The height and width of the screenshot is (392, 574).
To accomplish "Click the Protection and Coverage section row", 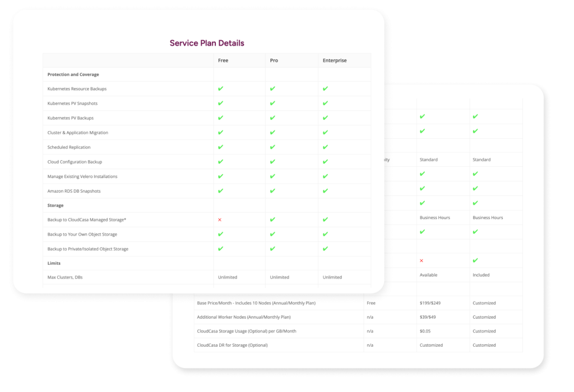I will [73, 74].
